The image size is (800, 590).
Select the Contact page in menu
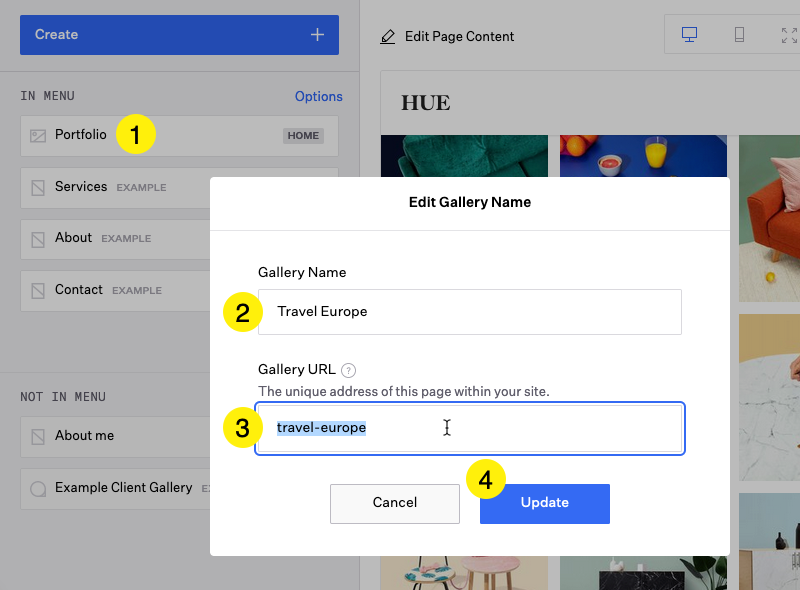[x=79, y=290]
